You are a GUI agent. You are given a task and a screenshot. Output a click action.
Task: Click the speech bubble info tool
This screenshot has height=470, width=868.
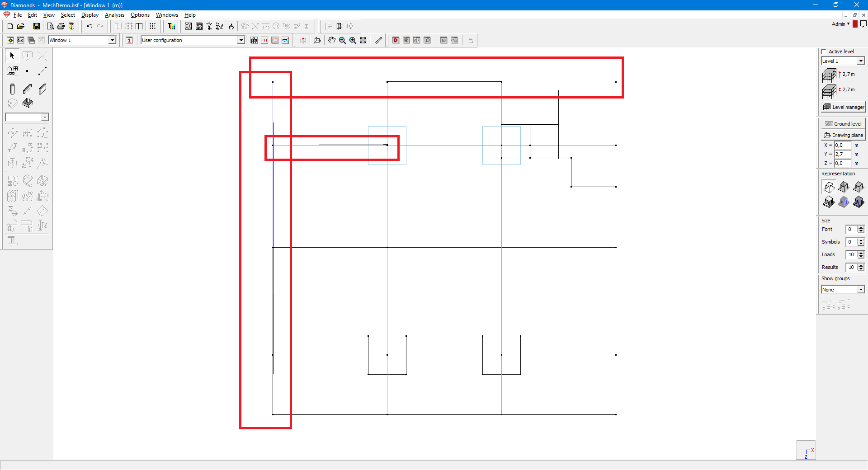27,56
